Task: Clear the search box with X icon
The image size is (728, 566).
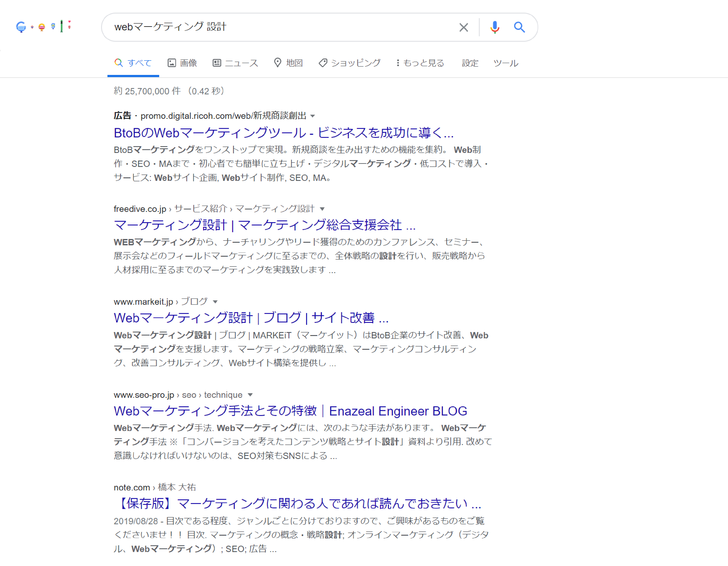Action: [463, 27]
